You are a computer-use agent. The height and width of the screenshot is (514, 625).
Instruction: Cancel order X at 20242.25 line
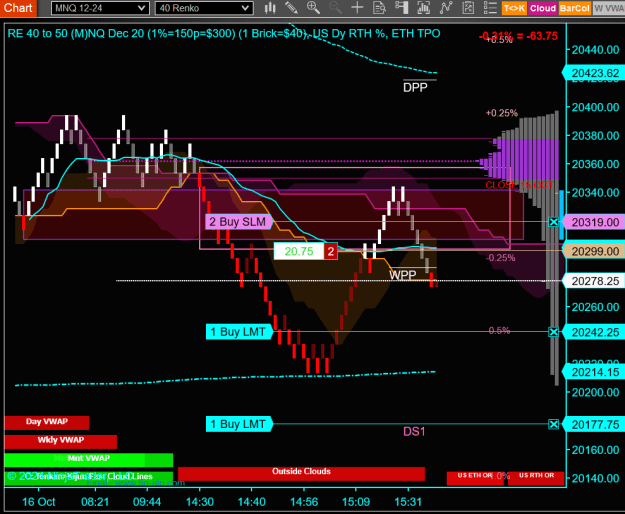[x=553, y=332]
